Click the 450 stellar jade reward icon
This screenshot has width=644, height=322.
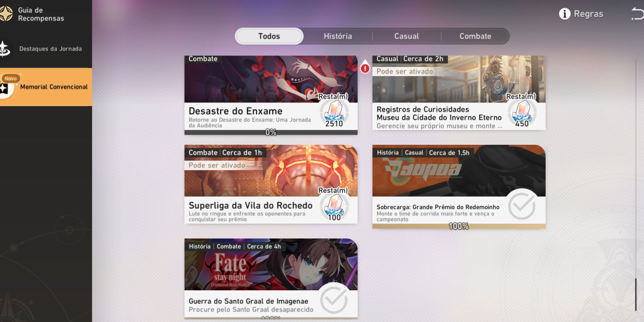click(x=522, y=111)
